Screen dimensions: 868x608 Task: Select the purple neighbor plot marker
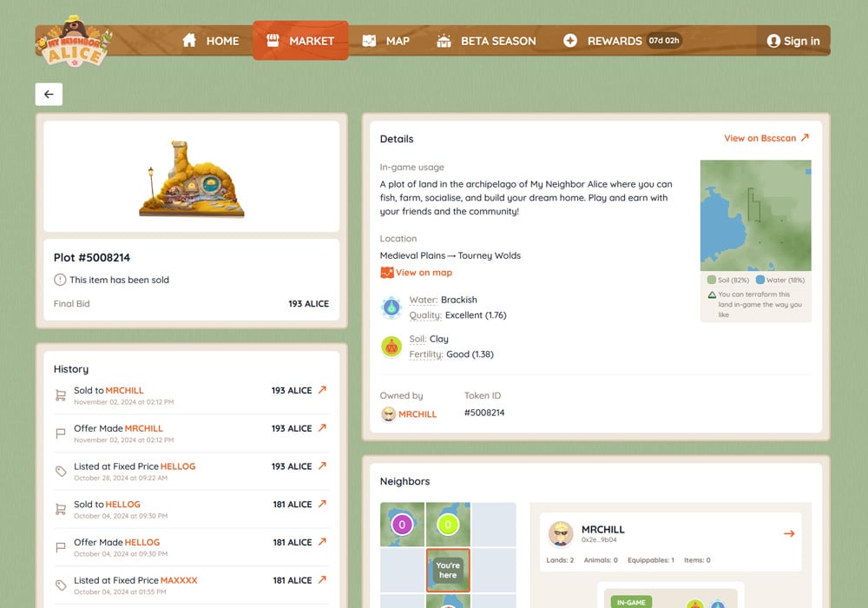coord(402,525)
